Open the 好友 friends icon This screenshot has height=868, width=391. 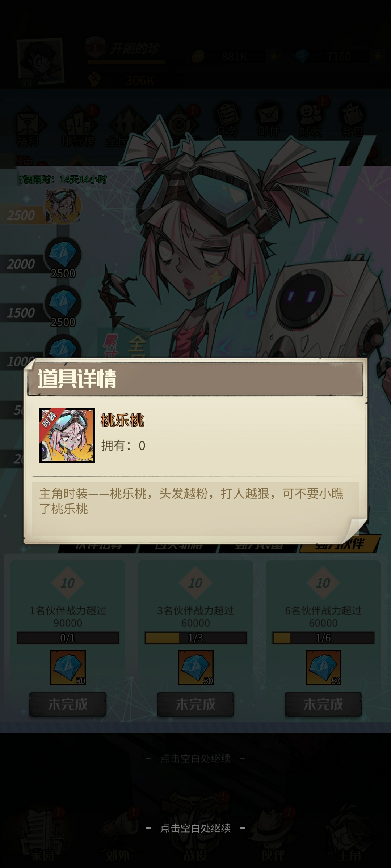(x=311, y=120)
